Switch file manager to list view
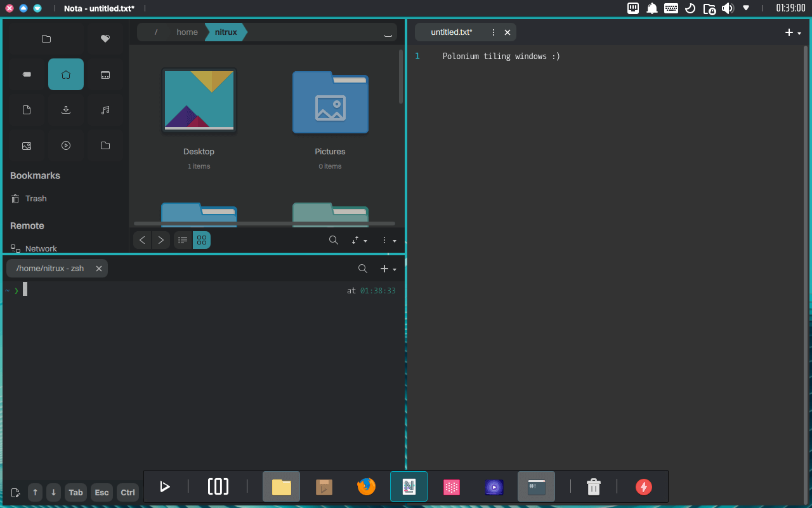 [x=183, y=240]
